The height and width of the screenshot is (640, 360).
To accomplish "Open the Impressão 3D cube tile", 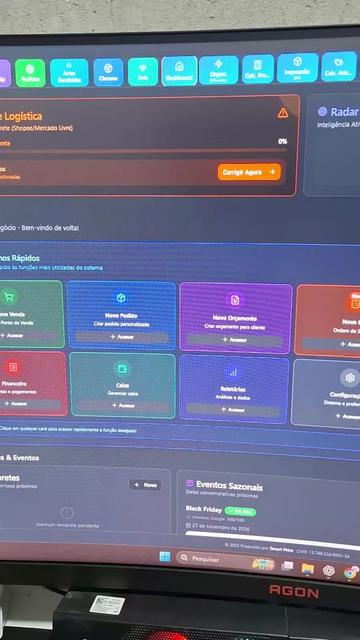I will (x=298, y=68).
